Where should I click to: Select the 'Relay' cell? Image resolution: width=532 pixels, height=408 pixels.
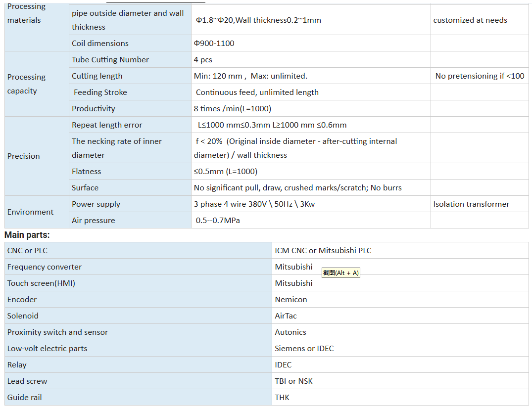tap(138, 364)
